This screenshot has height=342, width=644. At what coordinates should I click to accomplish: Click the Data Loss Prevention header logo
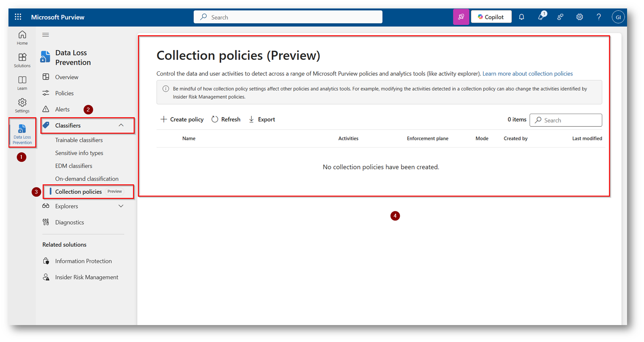45,57
